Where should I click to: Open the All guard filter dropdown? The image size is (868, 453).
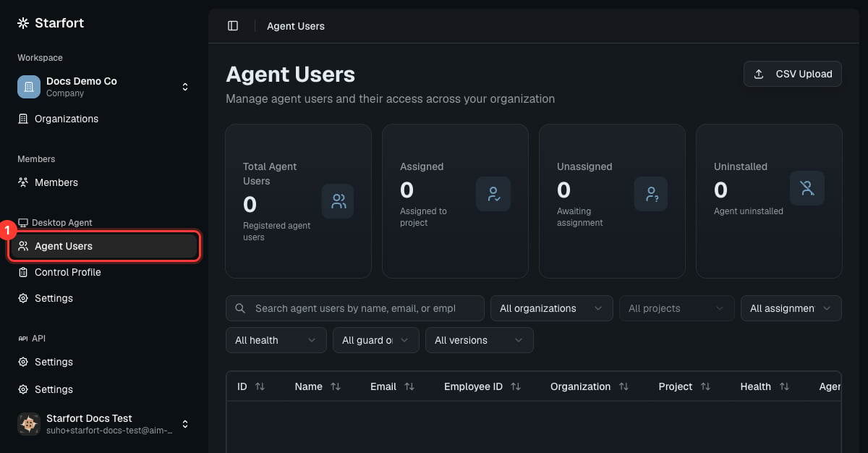click(x=376, y=340)
